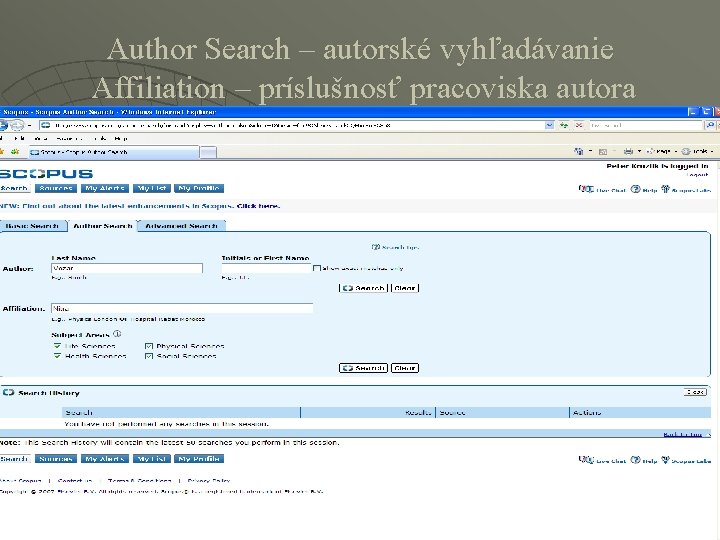Click the magnifier search icon beside Live Search
Viewport: 720px width, 540px height.
click(x=710, y=125)
